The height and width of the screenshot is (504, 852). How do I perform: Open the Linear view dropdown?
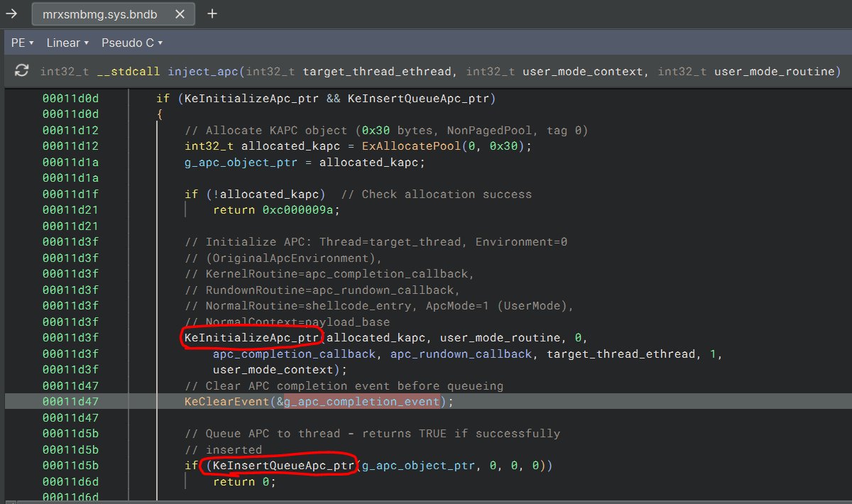click(x=67, y=43)
